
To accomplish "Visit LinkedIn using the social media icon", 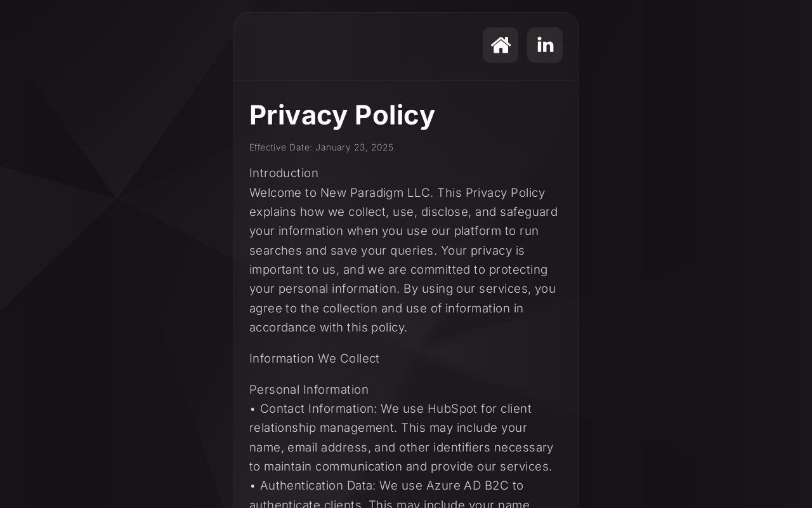I will click(544, 45).
